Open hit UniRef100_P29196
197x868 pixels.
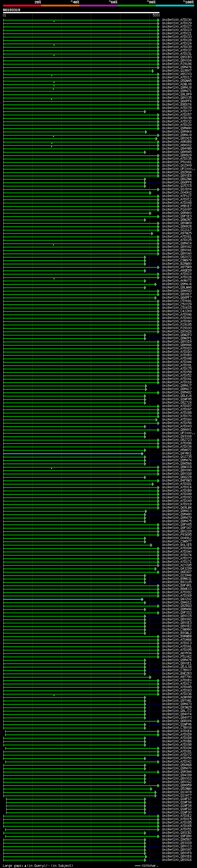[177, 64]
